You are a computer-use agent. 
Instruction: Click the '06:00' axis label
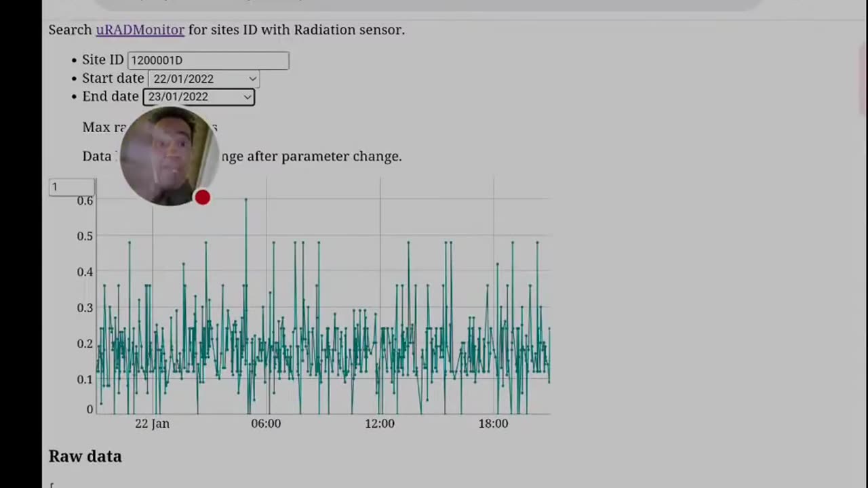(x=266, y=424)
